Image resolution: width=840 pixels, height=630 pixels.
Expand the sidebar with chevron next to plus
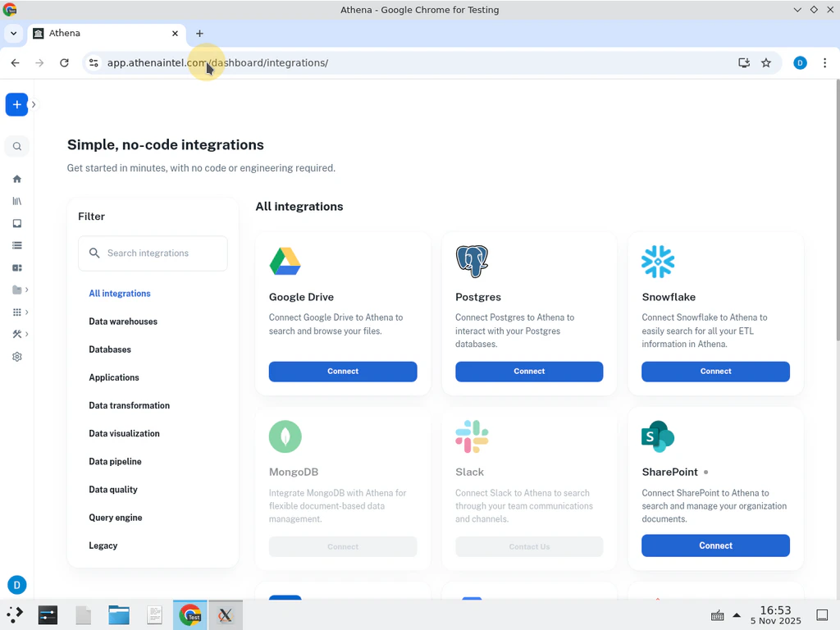click(34, 104)
